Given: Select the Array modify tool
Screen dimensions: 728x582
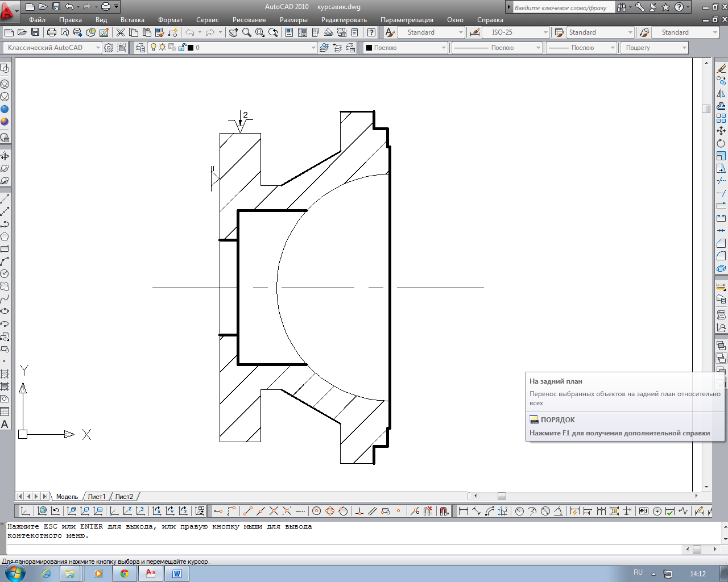Looking at the screenshot, I should point(721,118).
